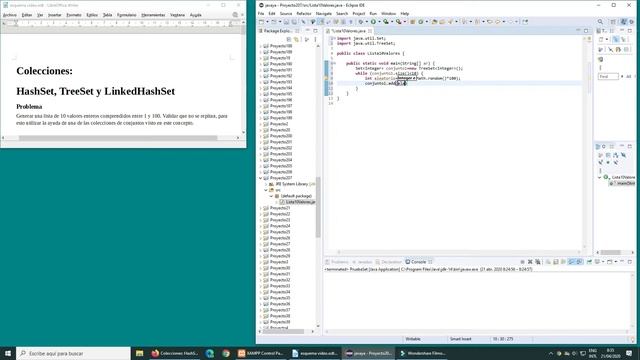Select the Lista10Valores.java editor tab
The width and height of the screenshot is (640, 360).
coord(349,31)
